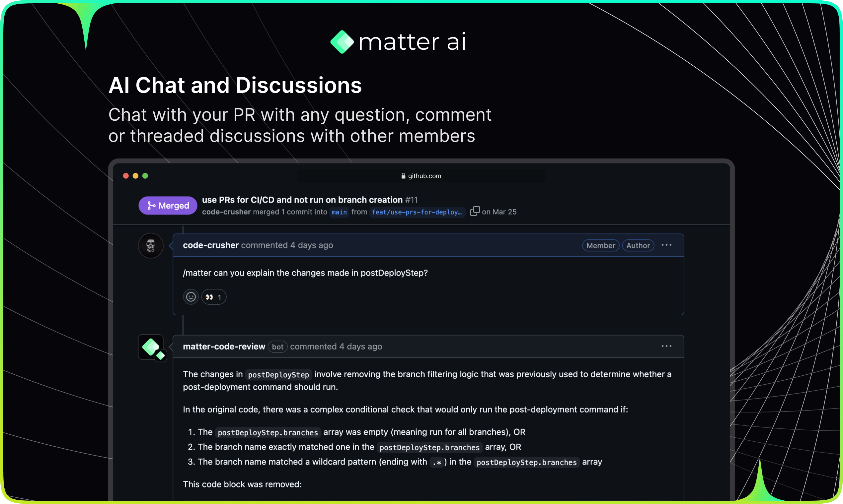Click the Author badge label

click(x=638, y=246)
